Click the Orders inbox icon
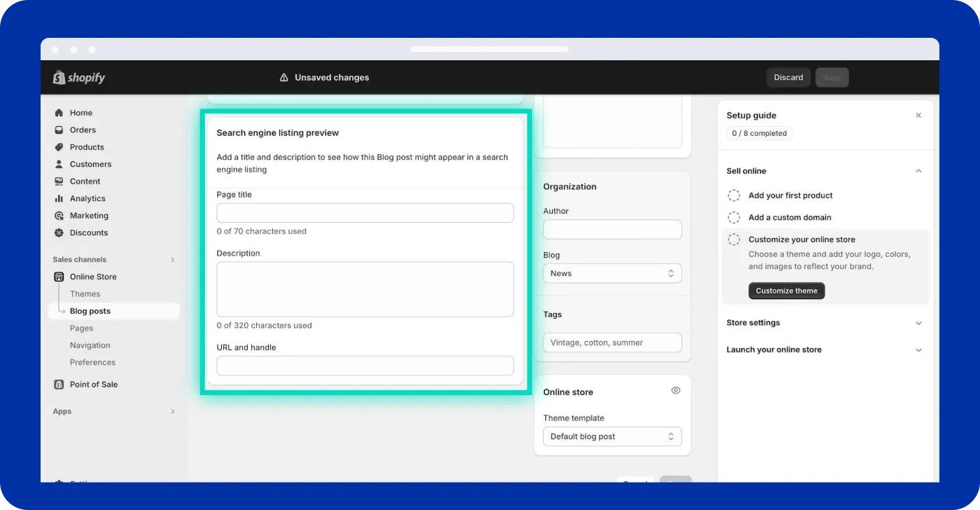The image size is (980, 510). 59,130
